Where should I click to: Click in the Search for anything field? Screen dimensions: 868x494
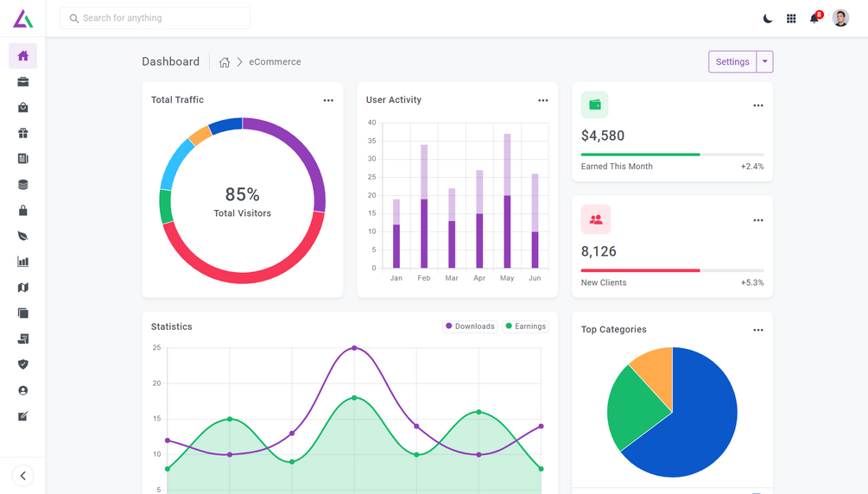point(155,18)
